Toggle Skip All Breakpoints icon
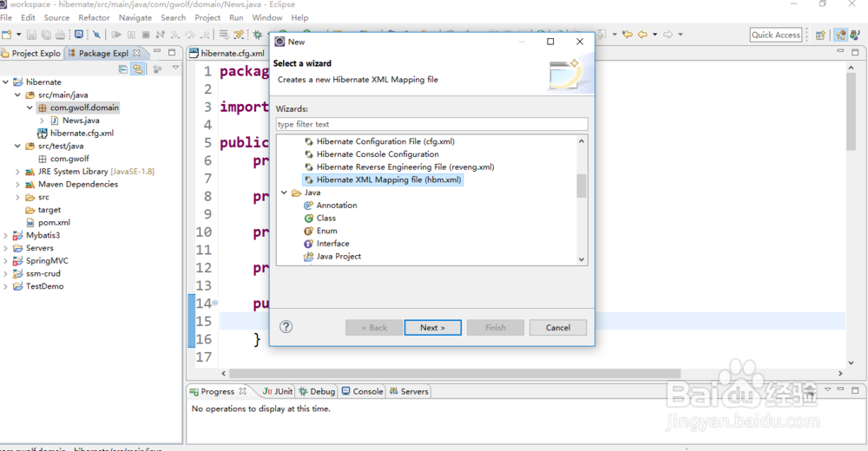 96,35
